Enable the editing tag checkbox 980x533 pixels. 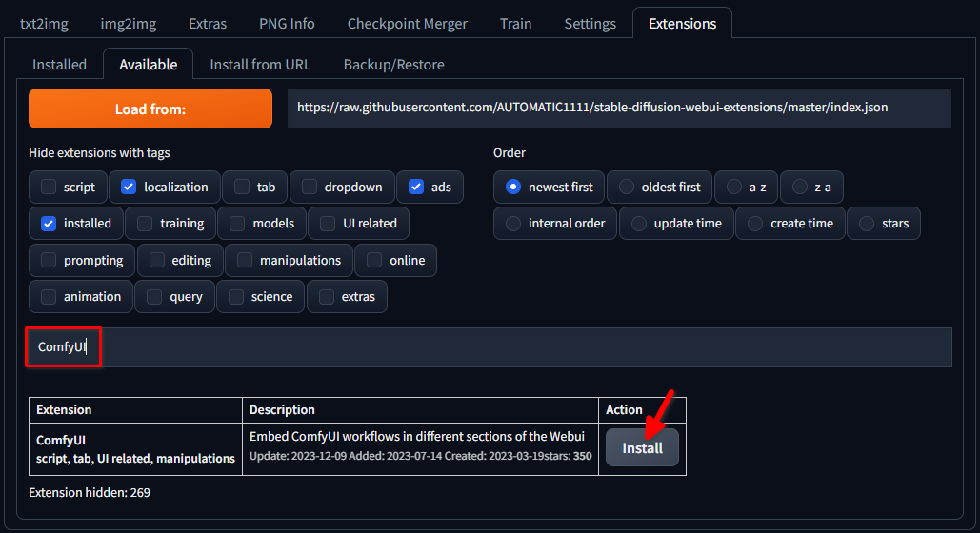157,260
